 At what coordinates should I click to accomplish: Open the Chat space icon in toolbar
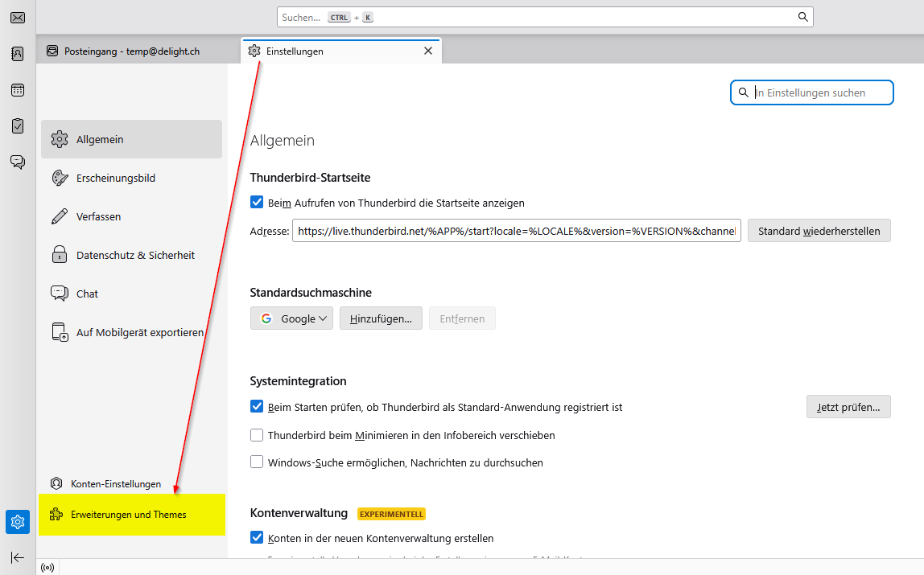18,162
